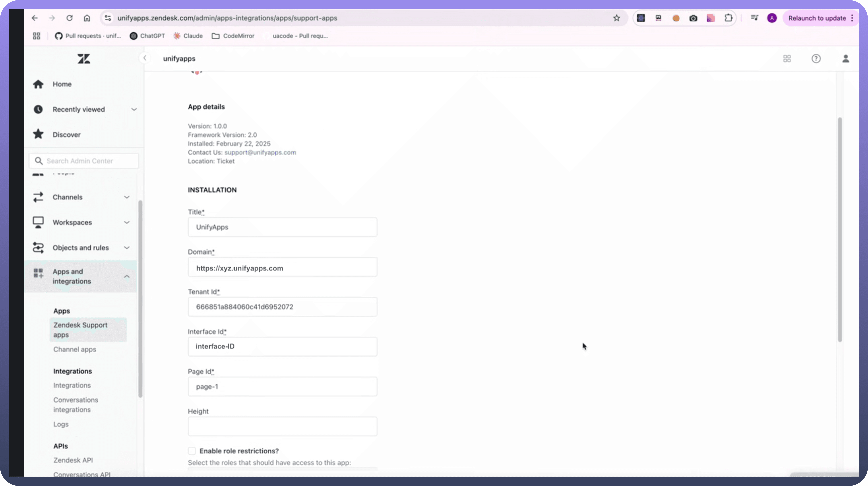Click 'Installed: February 22, 2025' text
Viewport: 868px width, 486px height.
pyautogui.click(x=229, y=144)
